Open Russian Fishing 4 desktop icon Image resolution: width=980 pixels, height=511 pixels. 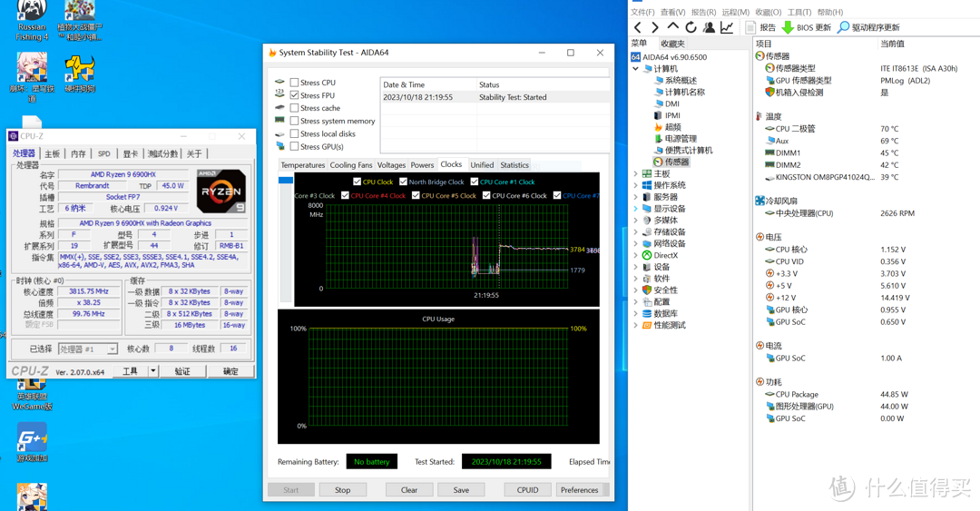click(x=33, y=21)
